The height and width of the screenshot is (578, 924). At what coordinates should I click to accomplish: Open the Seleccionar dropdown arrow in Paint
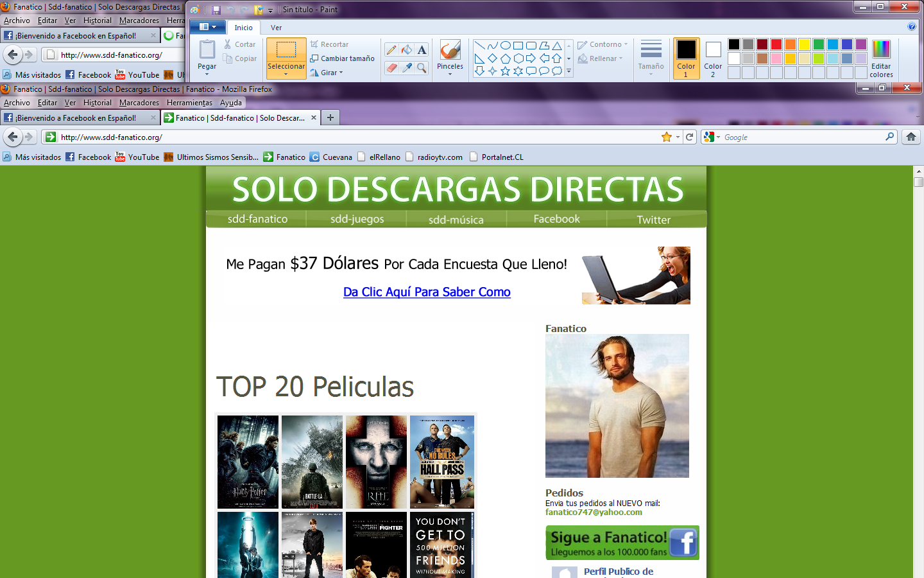(286, 74)
